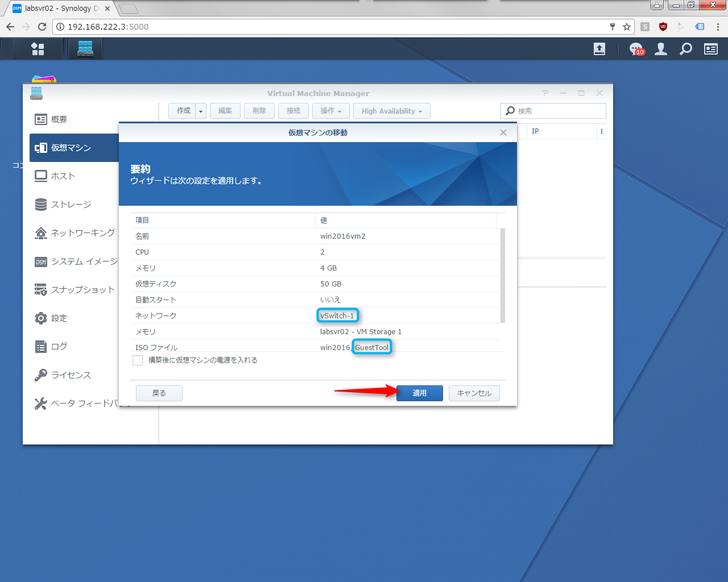Open ライセンス license section
The height and width of the screenshot is (582, 728).
click(74, 375)
